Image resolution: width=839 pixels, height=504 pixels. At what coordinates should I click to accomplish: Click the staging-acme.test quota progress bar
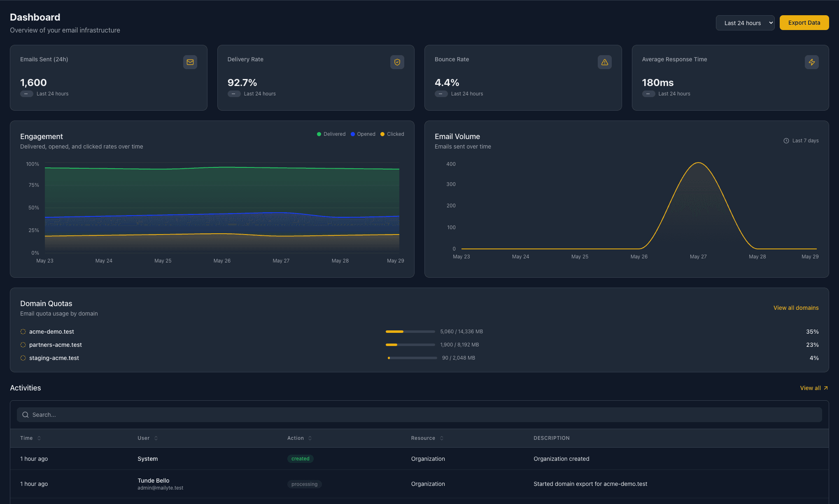click(412, 358)
